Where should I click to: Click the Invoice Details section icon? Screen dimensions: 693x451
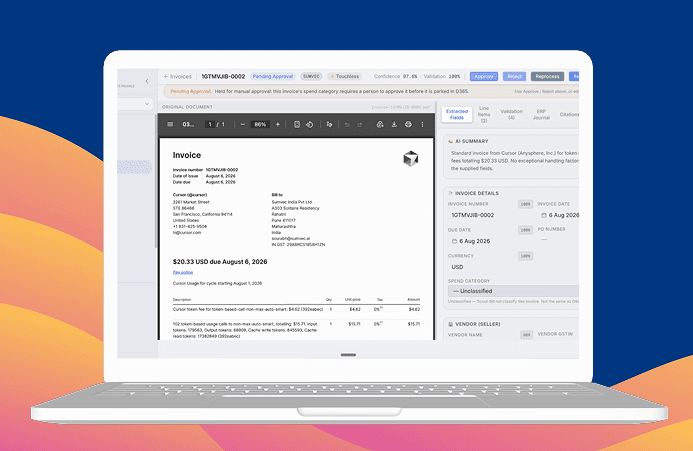pos(451,193)
